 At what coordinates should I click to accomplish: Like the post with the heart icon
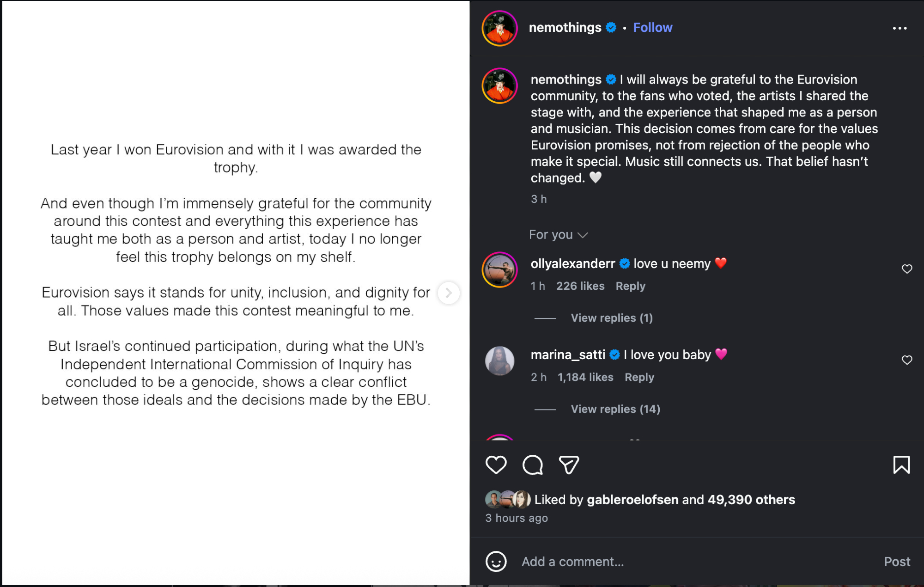coord(496,465)
